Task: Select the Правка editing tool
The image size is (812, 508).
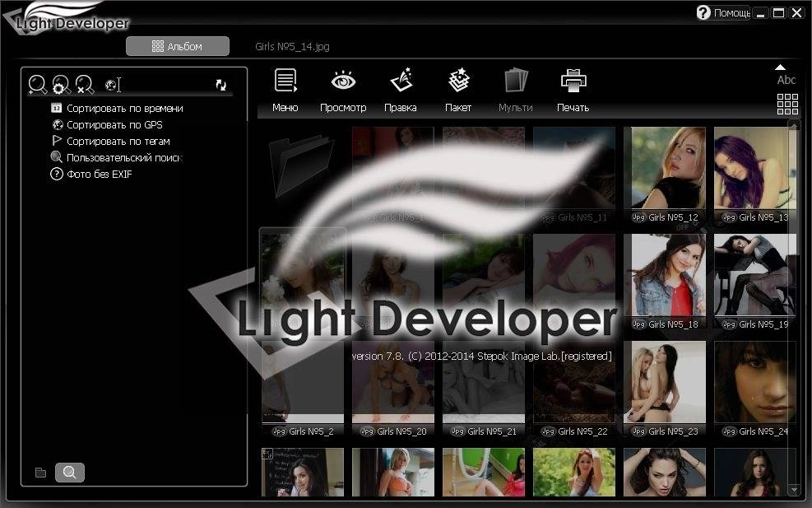Action: 401,82
